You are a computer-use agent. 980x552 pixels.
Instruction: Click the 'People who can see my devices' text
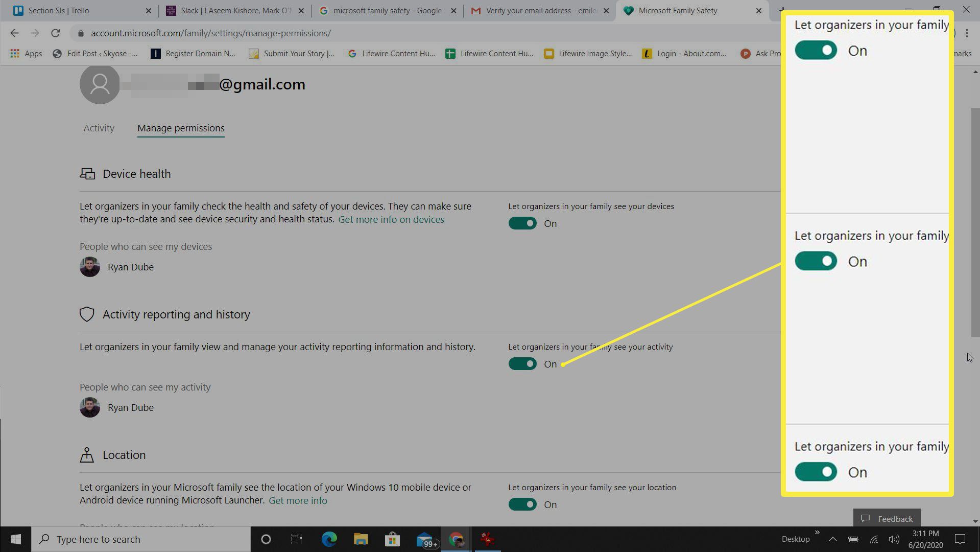pyautogui.click(x=146, y=246)
